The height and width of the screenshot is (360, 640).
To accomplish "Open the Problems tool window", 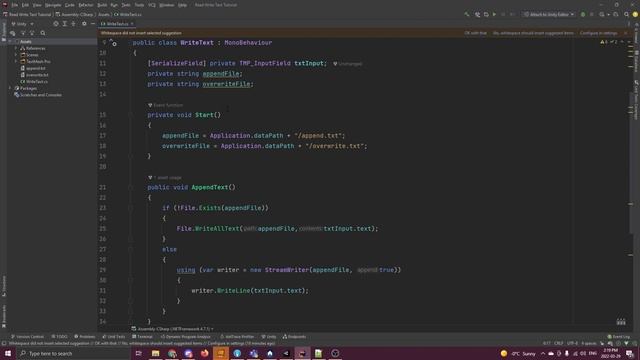I will pos(84,337).
